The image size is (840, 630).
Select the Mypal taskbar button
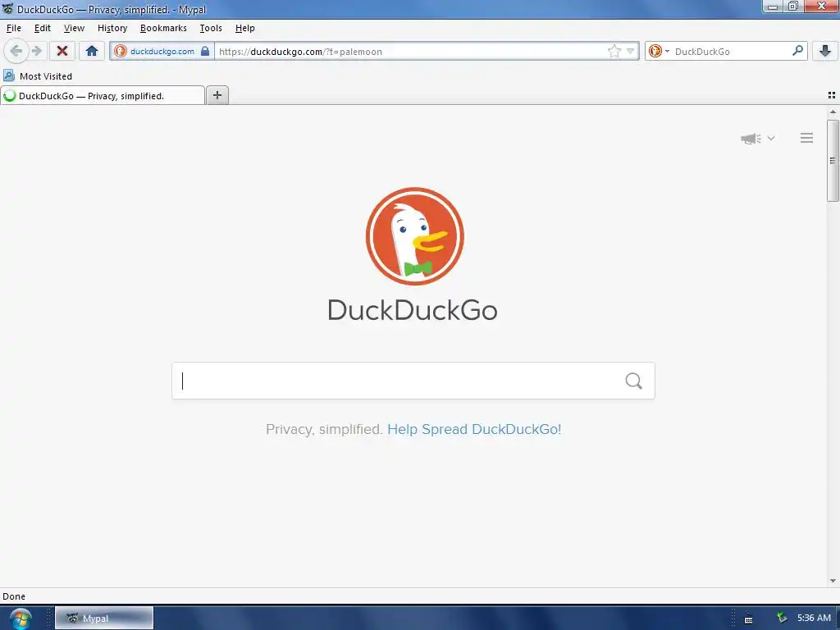pyautogui.click(x=104, y=619)
